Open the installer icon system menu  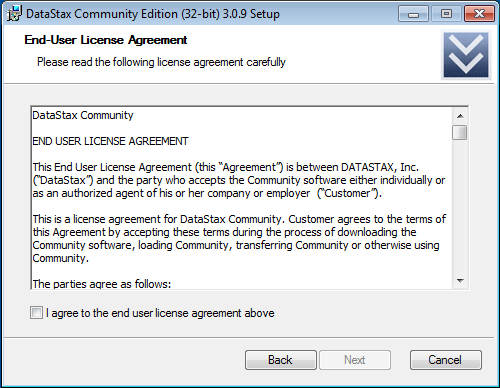click(x=14, y=14)
